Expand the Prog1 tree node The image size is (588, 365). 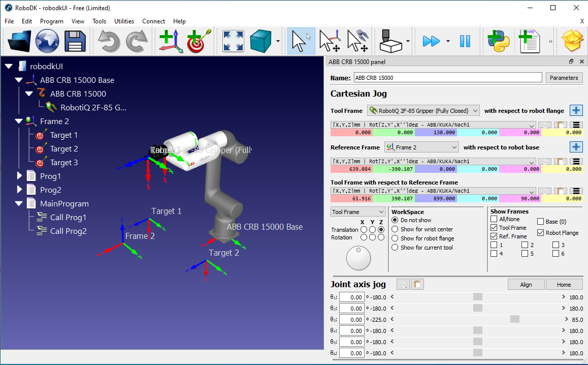pos(19,176)
